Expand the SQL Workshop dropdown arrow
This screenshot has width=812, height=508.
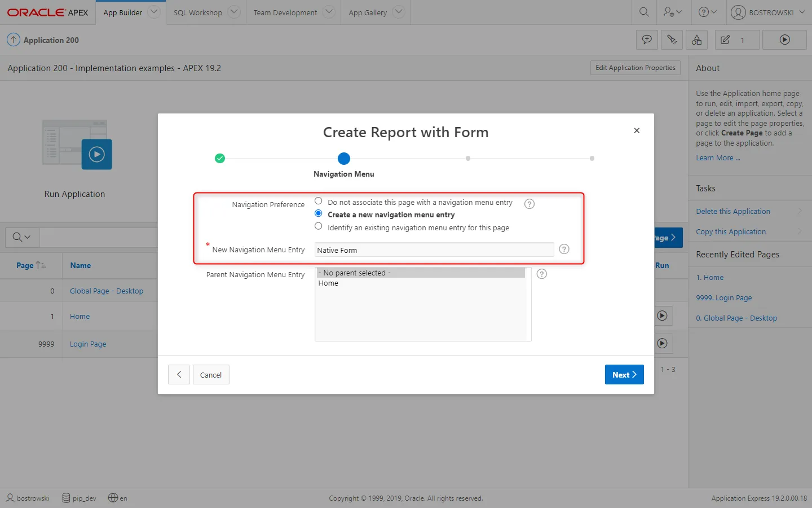(234, 12)
